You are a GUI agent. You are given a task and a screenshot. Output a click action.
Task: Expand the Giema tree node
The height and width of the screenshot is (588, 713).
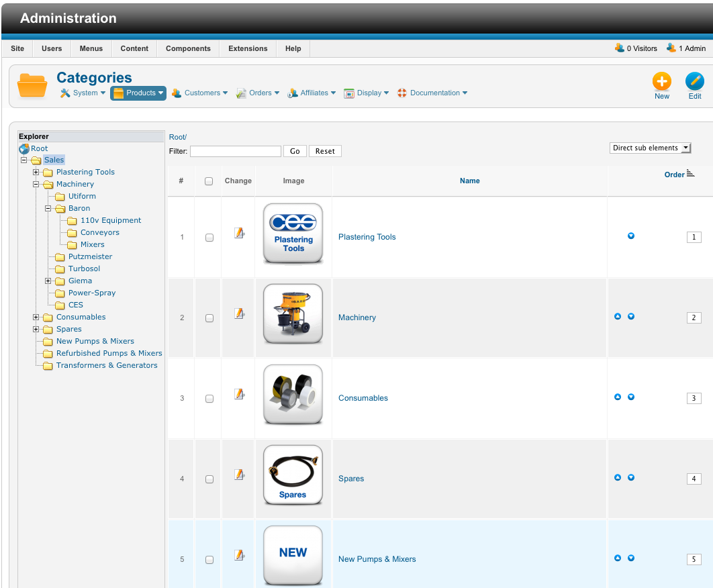pyautogui.click(x=48, y=281)
